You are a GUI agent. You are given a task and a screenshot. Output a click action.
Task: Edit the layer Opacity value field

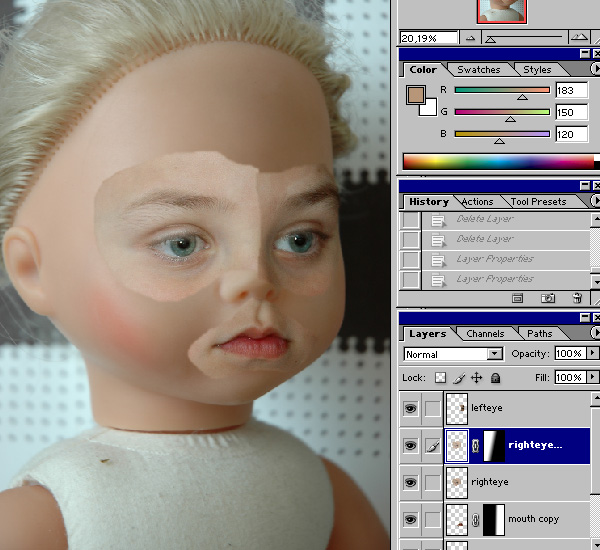pyautogui.click(x=570, y=354)
